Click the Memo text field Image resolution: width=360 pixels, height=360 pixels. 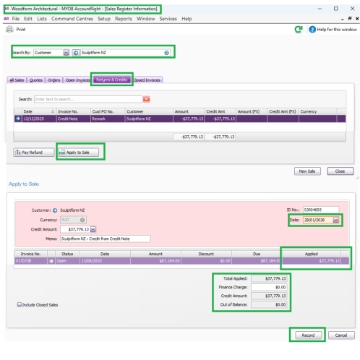pyautogui.click(x=105, y=239)
